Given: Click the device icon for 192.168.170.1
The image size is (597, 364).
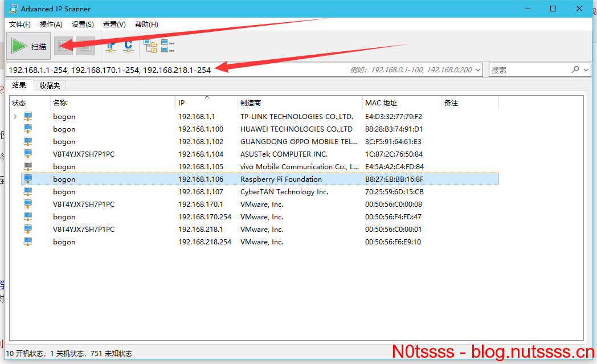Looking at the screenshot, I should (28, 204).
